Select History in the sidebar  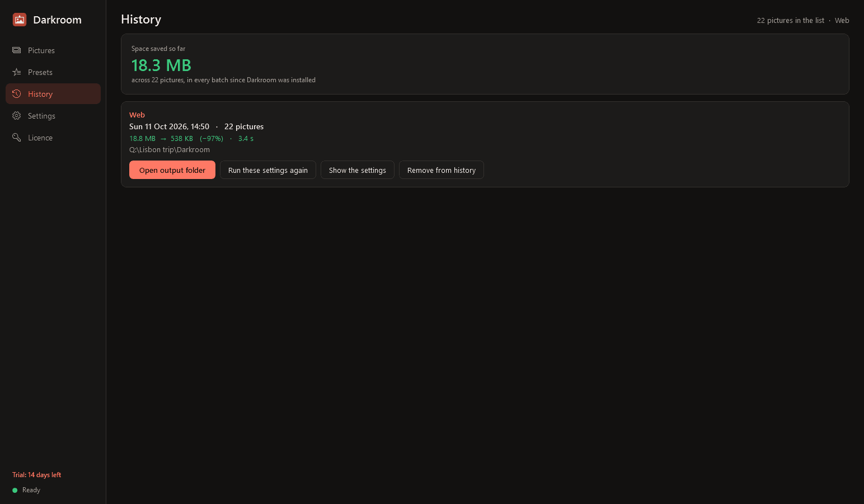pos(53,94)
